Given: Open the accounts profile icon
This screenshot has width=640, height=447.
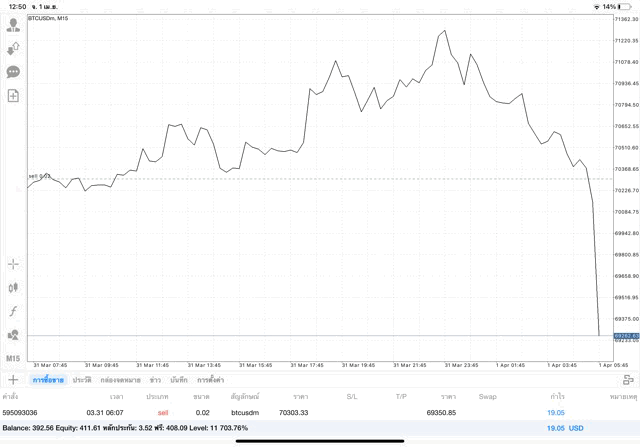Looking at the screenshot, I should pyautogui.click(x=13, y=25).
